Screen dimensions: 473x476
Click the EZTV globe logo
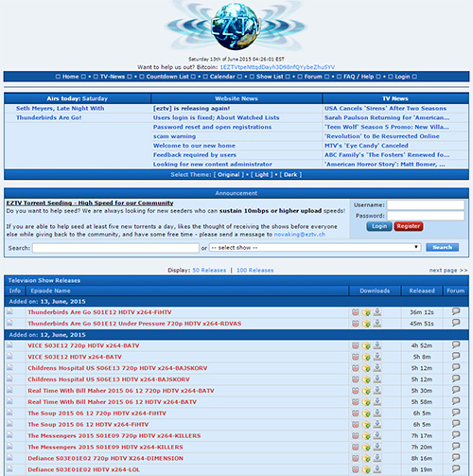pos(236,26)
